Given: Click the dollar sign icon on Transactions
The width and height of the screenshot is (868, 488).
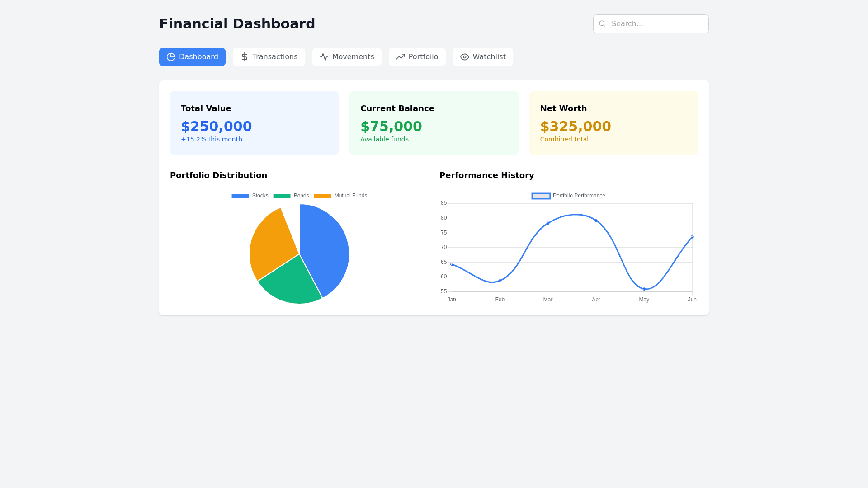Looking at the screenshot, I should pos(245,57).
